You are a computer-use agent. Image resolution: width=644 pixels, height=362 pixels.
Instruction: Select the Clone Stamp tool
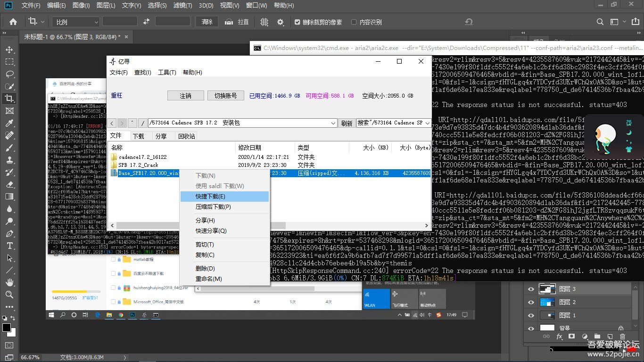coord(9,160)
